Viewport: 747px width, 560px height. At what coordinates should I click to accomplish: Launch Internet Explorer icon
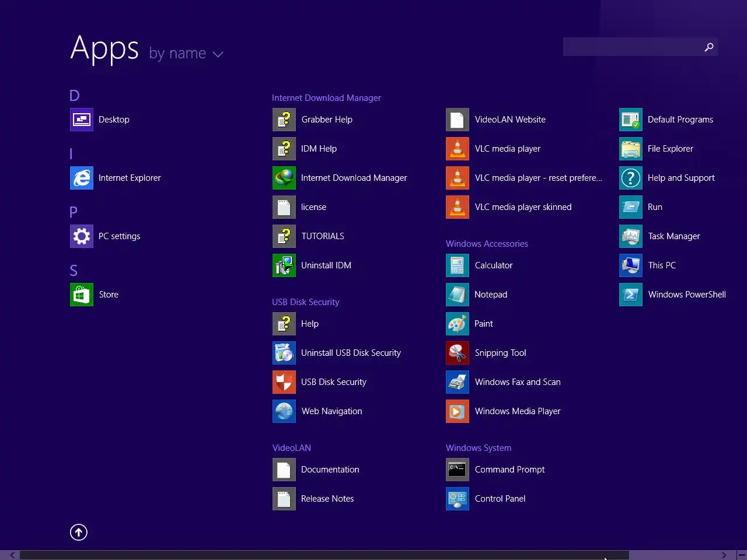(82, 178)
